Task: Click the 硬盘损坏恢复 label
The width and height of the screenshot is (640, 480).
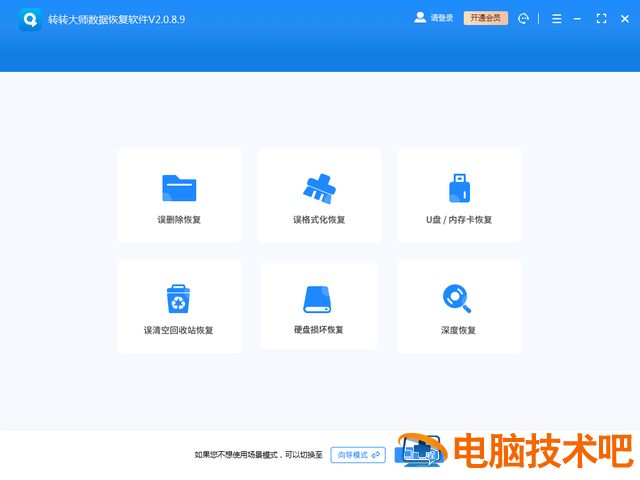Action: click(x=319, y=330)
